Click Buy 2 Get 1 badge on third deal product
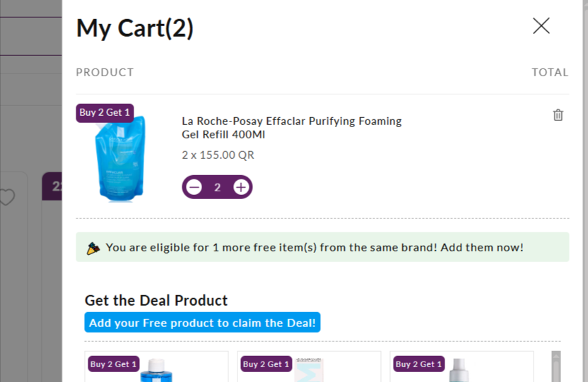Image resolution: width=588 pixels, height=382 pixels. pos(418,364)
